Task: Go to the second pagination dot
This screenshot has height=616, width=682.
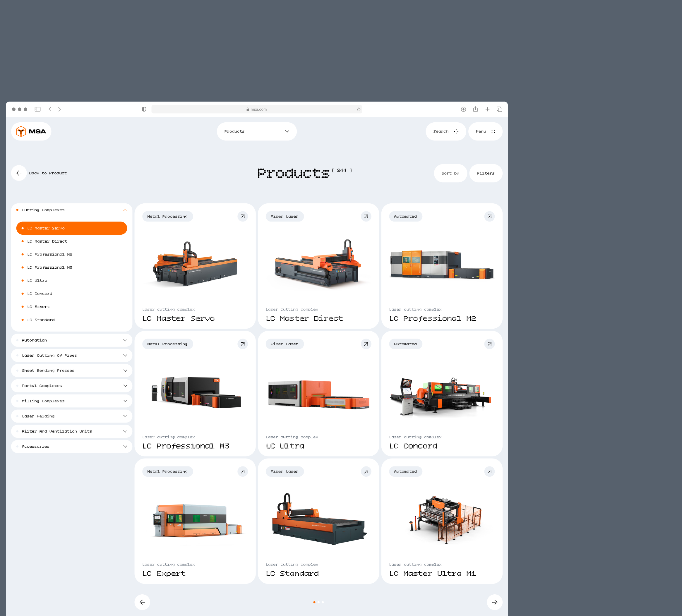Action: [x=318, y=602]
